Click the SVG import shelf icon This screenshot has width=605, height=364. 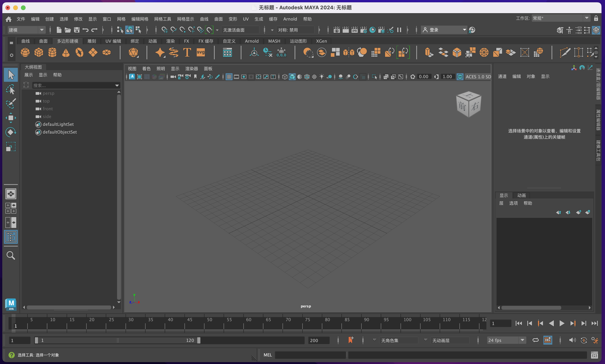(x=201, y=52)
